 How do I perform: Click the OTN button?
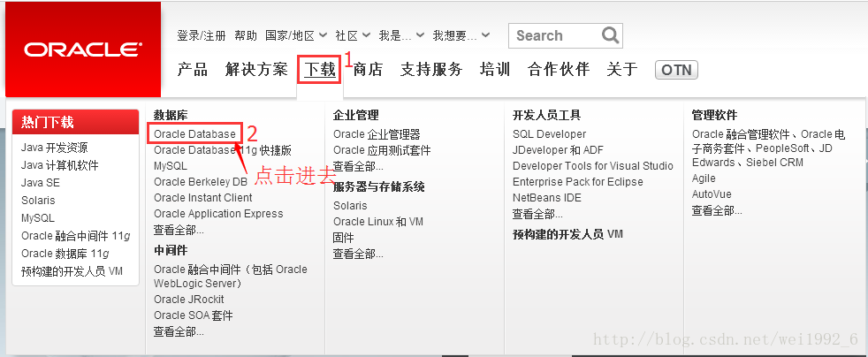(x=676, y=71)
